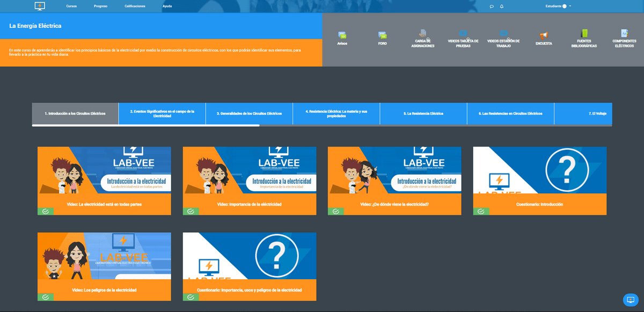
Task: Open the Cursos menu
Action: coord(71,6)
